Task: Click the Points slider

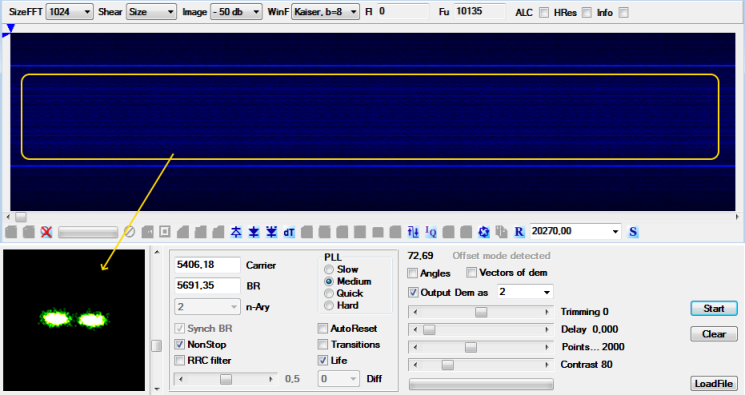Action: 481,347
